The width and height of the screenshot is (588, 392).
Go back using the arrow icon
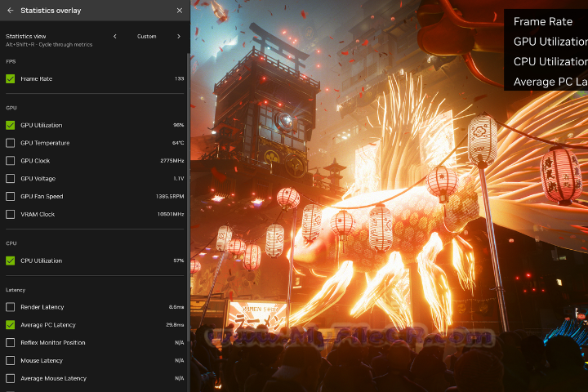coord(10,11)
